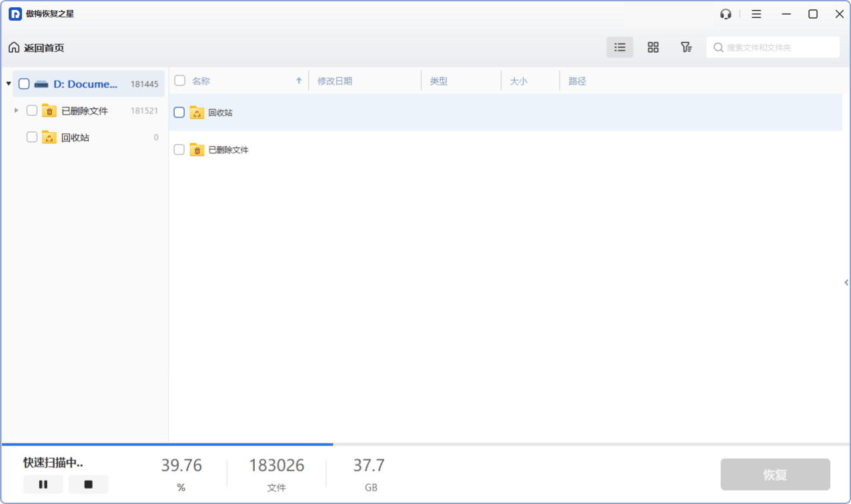Image resolution: width=851 pixels, height=504 pixels.
Task: Toggle sort arrow on 名称 column
Action: 299,81
